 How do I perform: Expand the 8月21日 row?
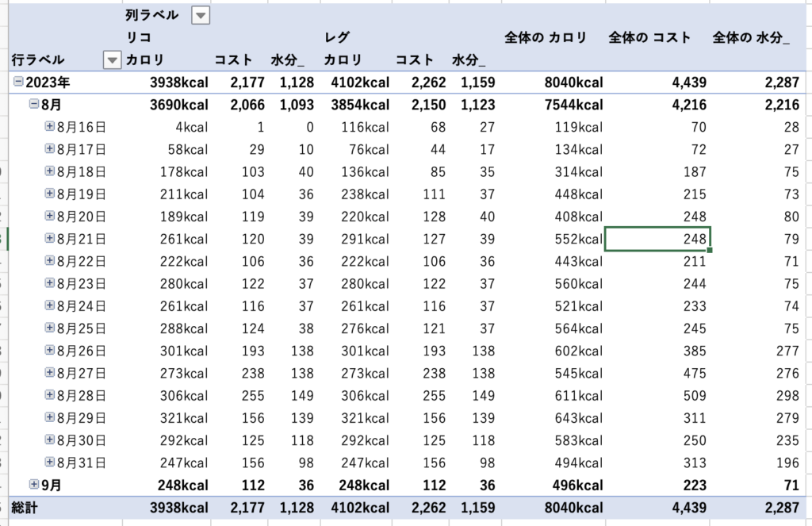point(50,238)
